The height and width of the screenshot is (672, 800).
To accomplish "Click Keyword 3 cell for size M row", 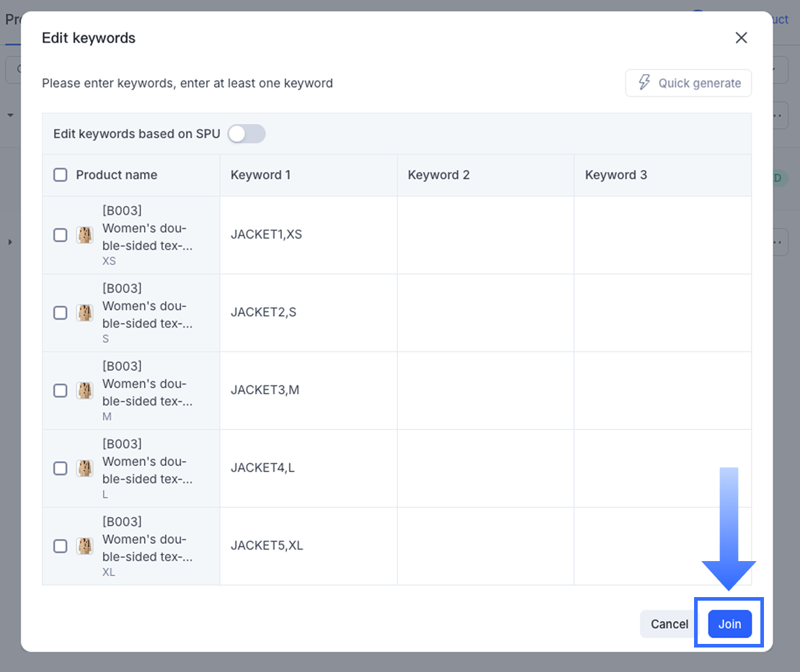I will point(662,390).
